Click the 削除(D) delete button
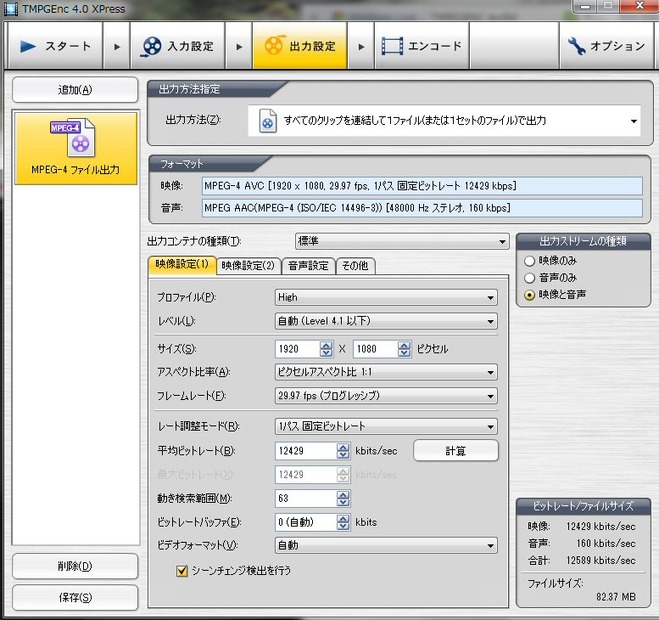Image resolution: width=659 pixels, height=620 pixels. click(75, 566)
